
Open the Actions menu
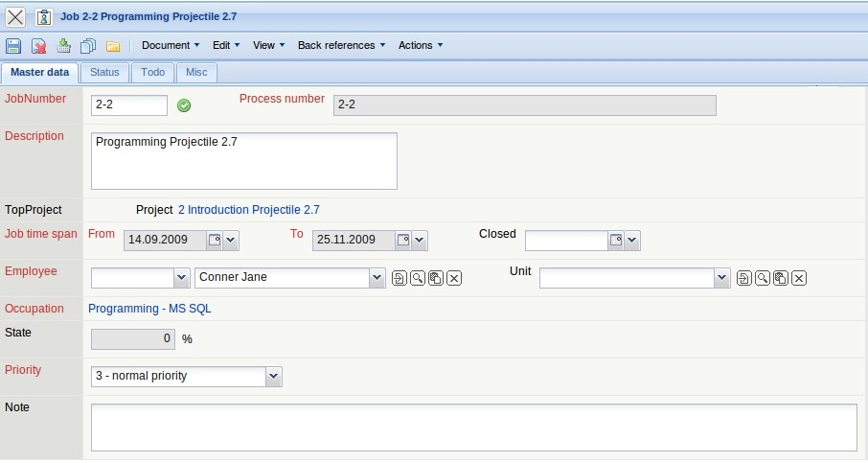[x=421, y=45]
